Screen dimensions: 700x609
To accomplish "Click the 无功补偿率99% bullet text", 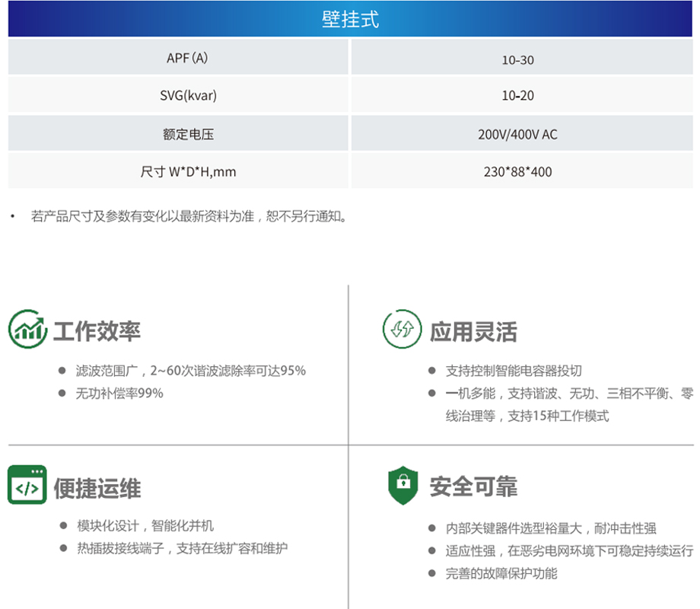I will 119,394.
